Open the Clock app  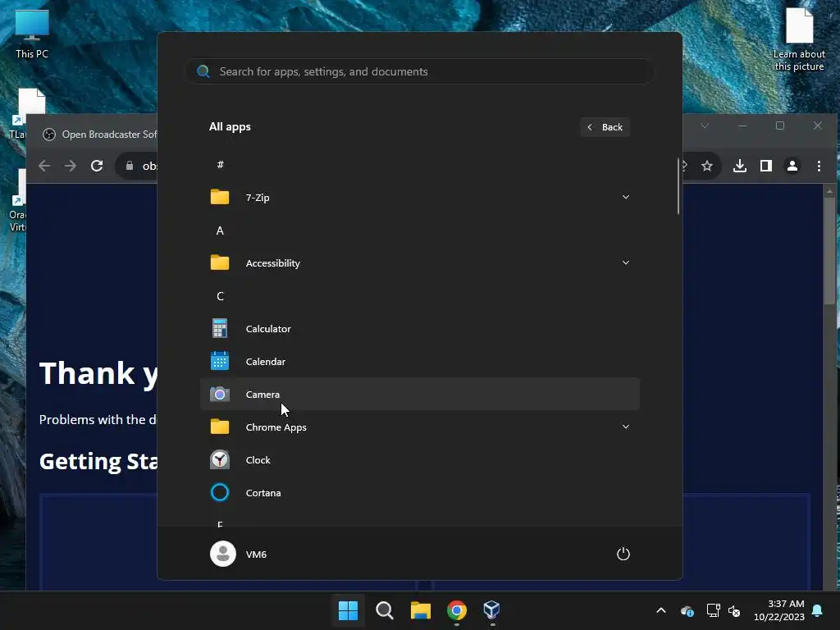point(419,459)
